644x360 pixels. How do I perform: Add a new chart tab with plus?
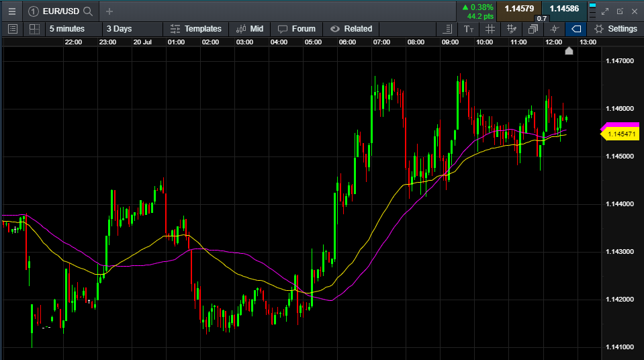coord(109,11)
